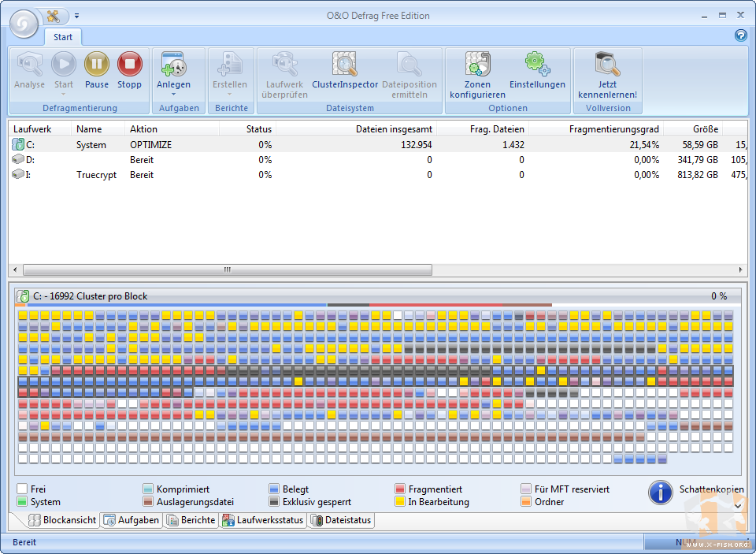Click the red Fragmentiert legend swatch
The height and width of the screenshot is (554, 756).
pyautogui.click(x=400, y=489)
